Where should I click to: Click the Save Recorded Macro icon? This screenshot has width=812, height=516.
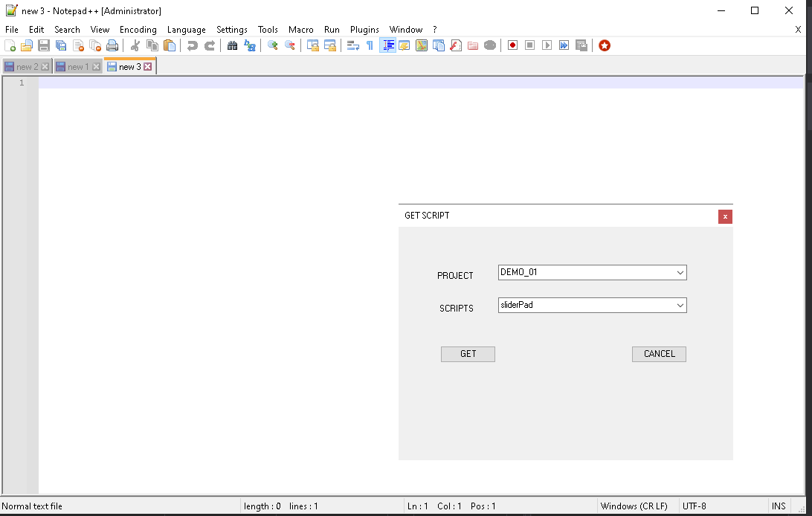[581, 45]
